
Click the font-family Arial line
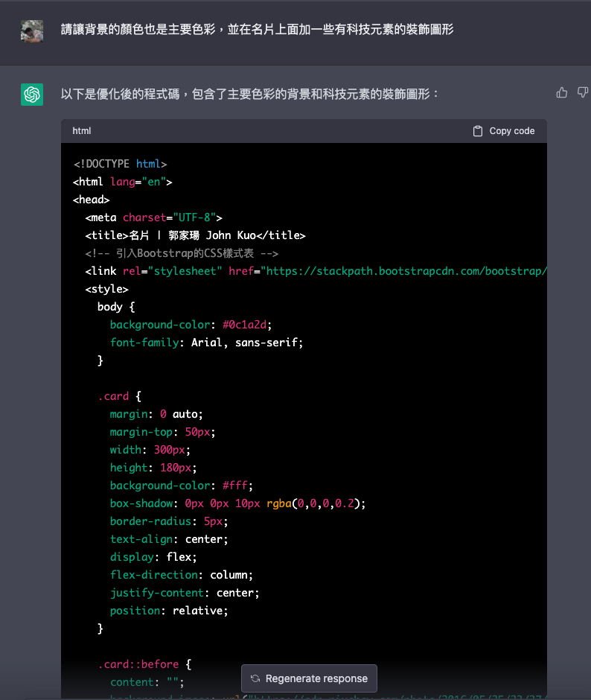coord(206,343)
